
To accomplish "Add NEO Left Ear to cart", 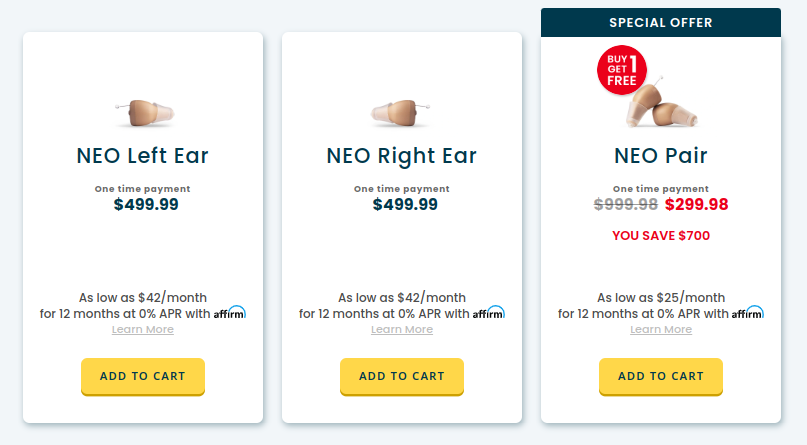I will [143, 376].
